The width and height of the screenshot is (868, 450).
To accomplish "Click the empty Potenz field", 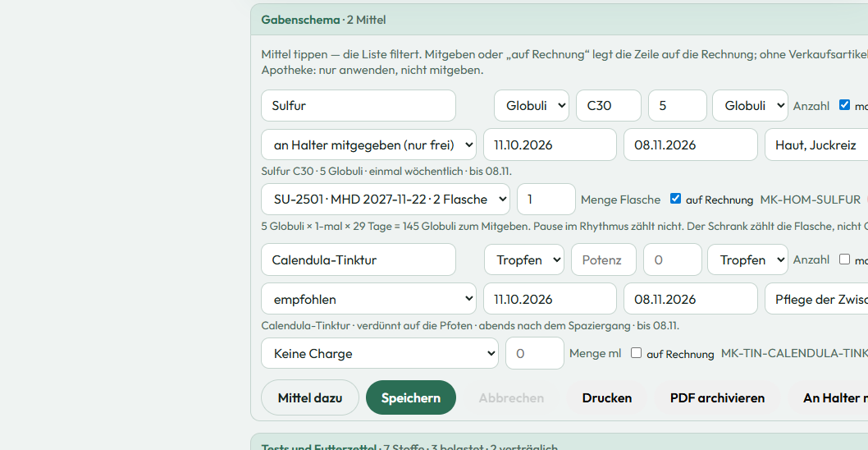I will pos(604,259).
